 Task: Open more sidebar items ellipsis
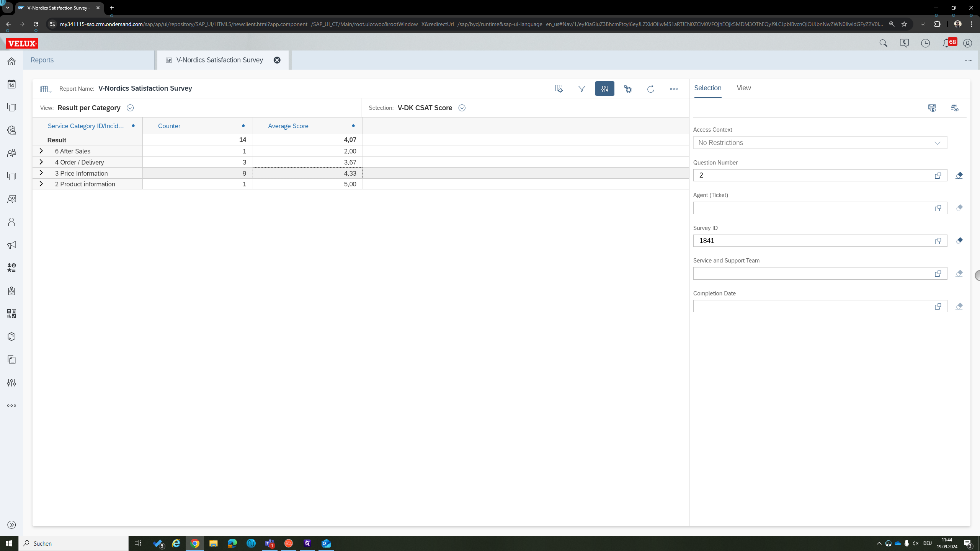11,406
